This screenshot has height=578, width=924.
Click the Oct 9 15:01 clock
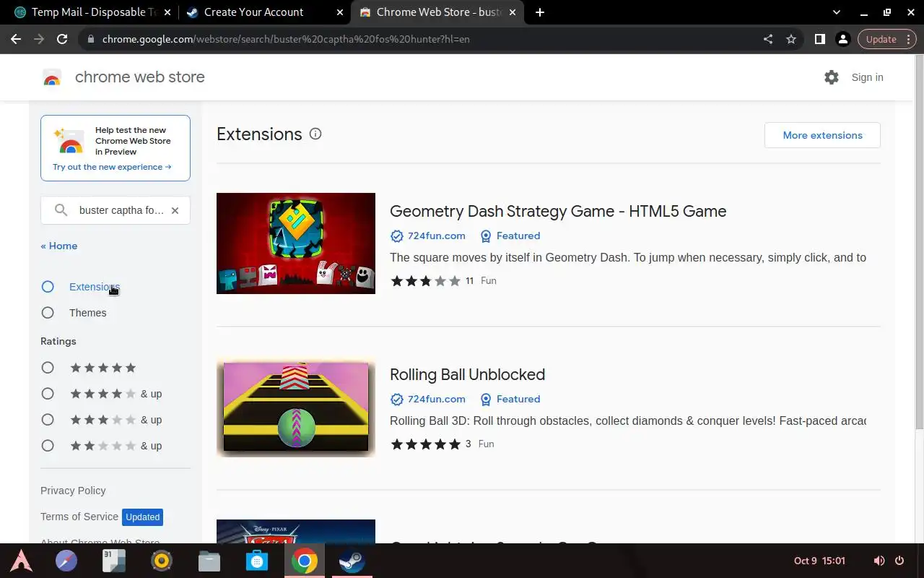(x=819, y=561)
